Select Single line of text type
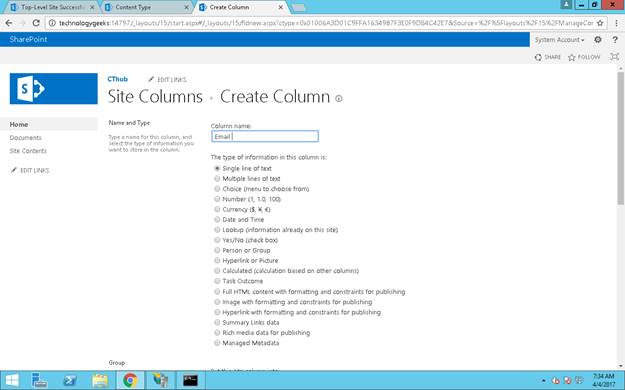The height and width of the screenshot is (390, 625). point(217,168)
